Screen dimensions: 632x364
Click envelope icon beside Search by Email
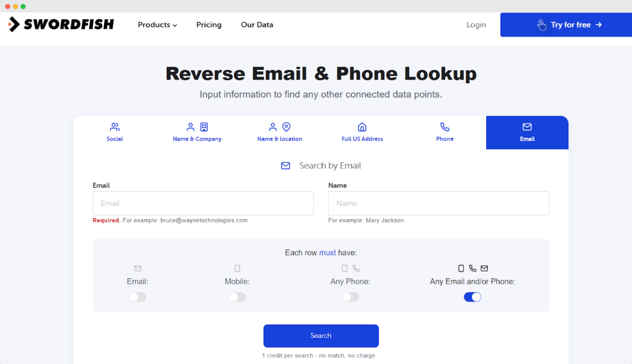click(x=285, y=166)
